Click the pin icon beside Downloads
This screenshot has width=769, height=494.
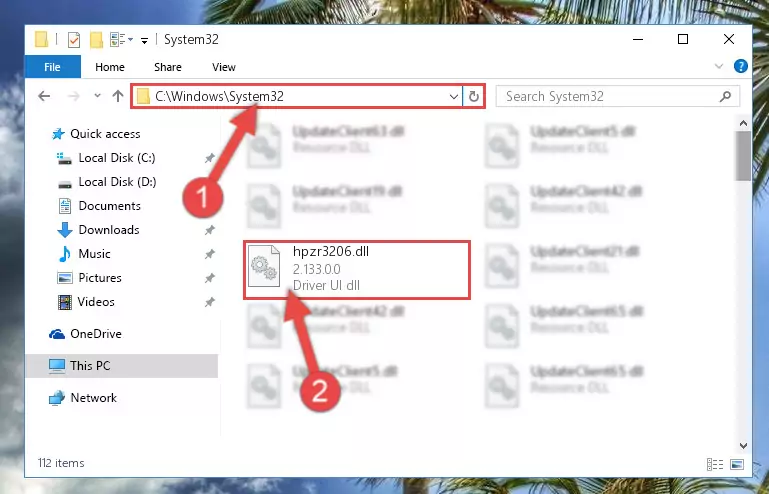(209, 230)
